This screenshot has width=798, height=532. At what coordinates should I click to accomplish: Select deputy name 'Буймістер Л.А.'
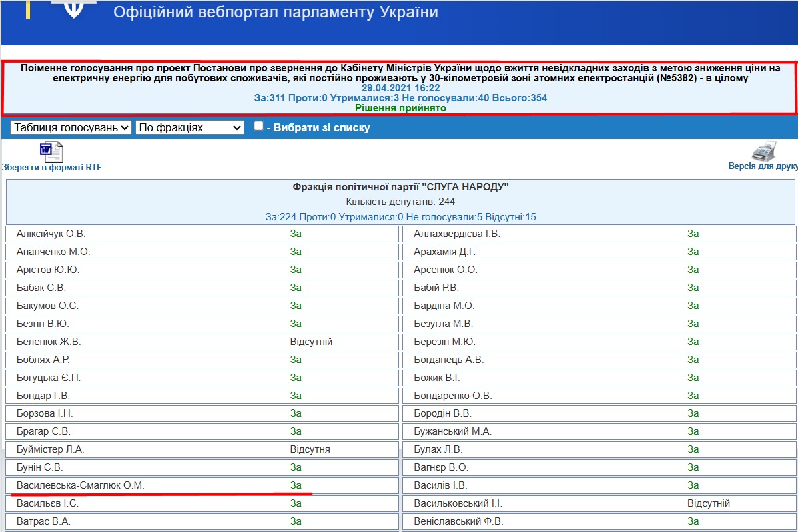(51, 449)
